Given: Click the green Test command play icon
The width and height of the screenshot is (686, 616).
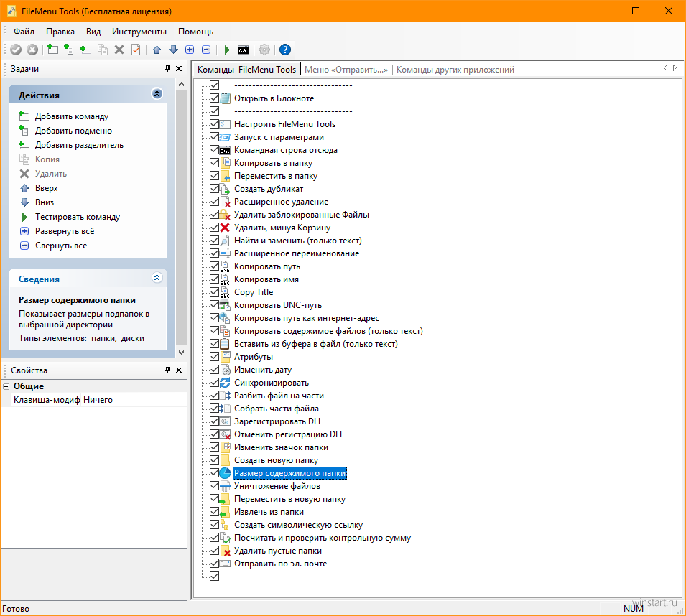Looking at the screenshot, I should (x=227, y=50).
